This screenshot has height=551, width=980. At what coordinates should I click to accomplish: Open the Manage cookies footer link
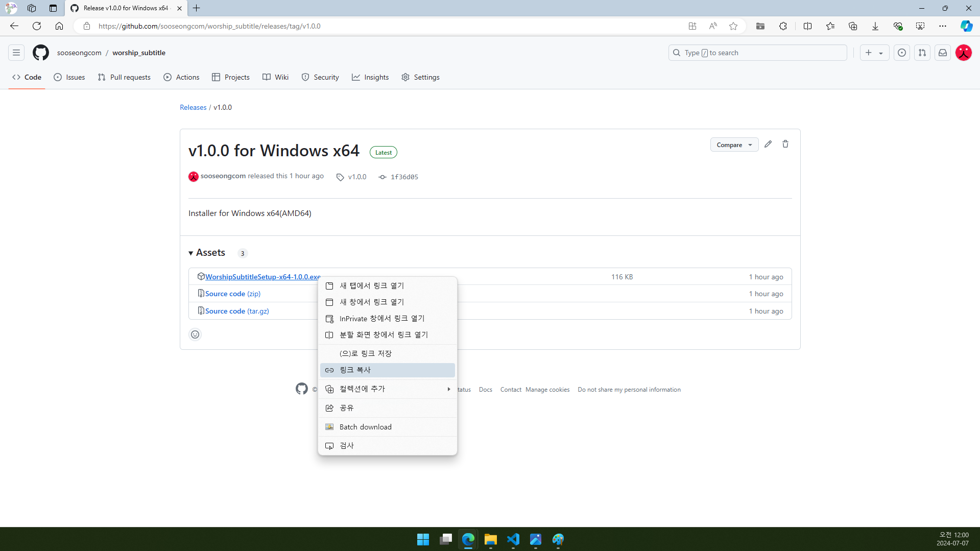point(547,390)
